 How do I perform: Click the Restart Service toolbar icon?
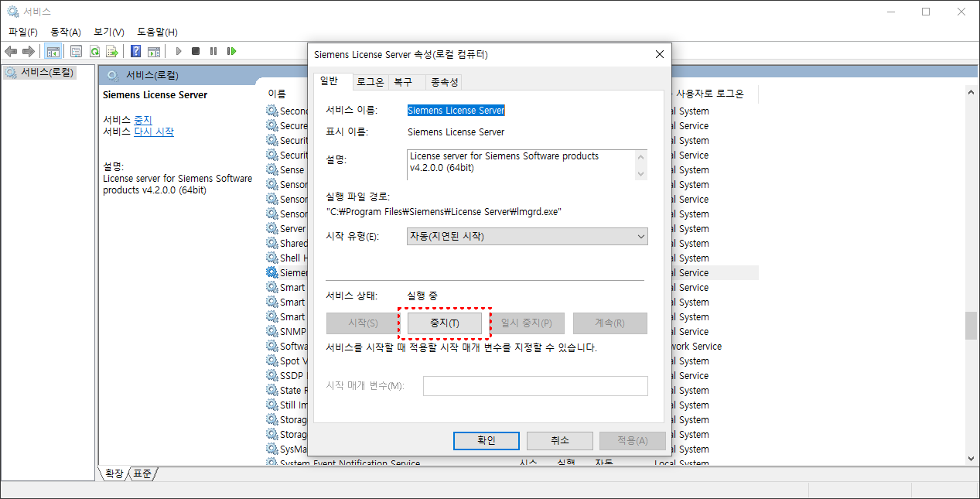231,51
